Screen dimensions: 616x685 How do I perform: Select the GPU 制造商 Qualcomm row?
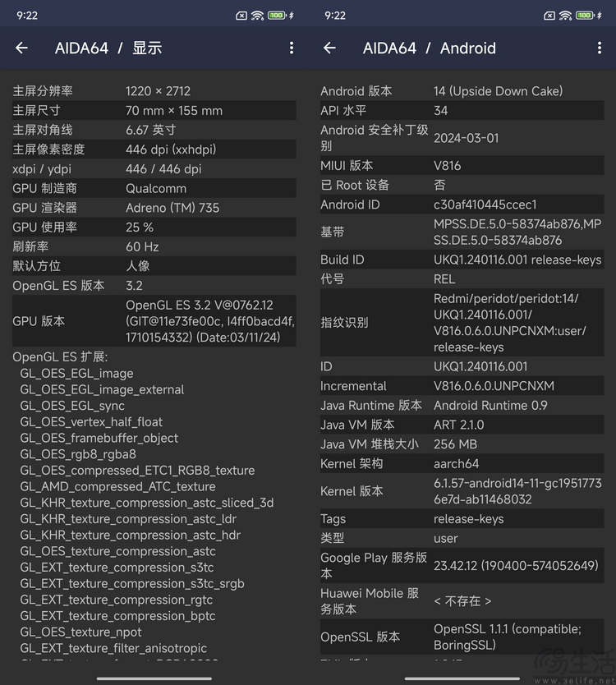pyautogui.click(x=154, y=188)
